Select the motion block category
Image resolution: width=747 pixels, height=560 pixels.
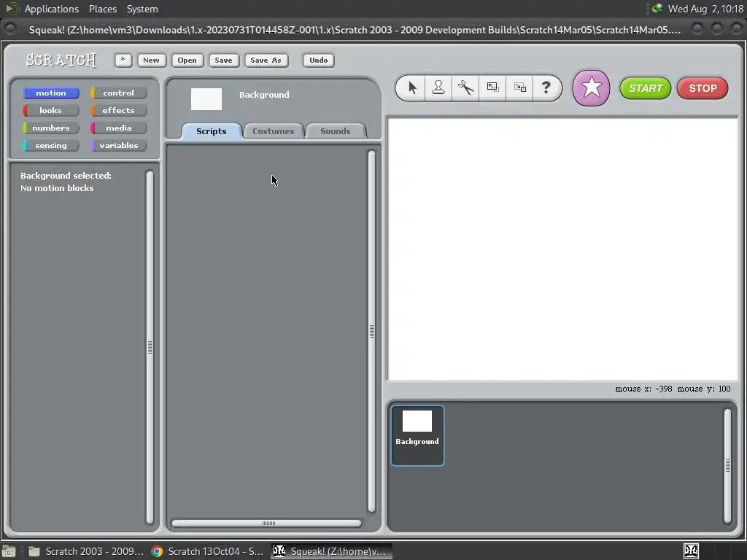51,93
